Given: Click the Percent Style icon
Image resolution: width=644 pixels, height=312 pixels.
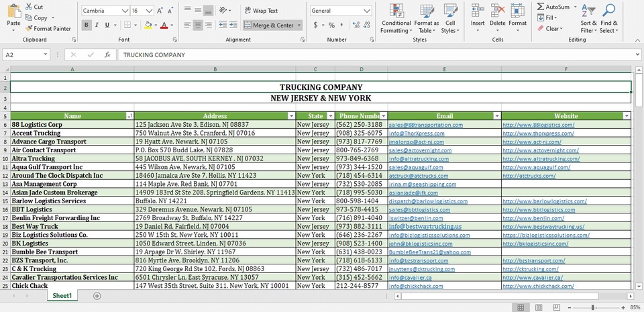Looking at the screenshot, I should tap(331, 25).
